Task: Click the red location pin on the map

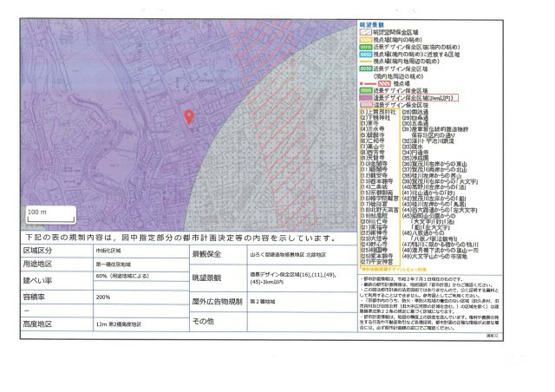Action: 189,117
